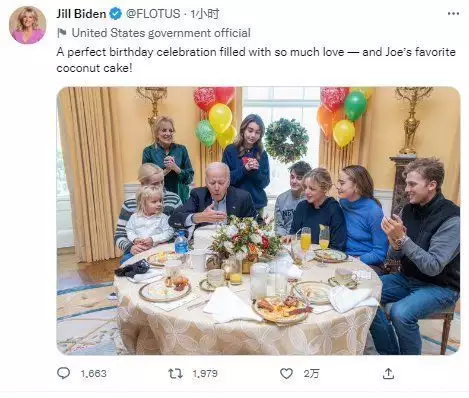
Task: Click the blue verified badge
Action: (x=116, y=14)
